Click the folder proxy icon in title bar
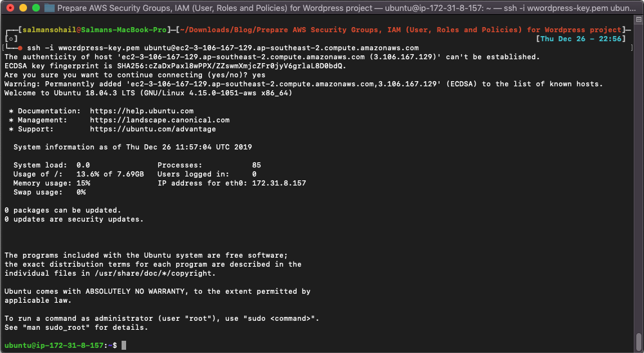This screenshot has height=353, width=644. point(49,9)
